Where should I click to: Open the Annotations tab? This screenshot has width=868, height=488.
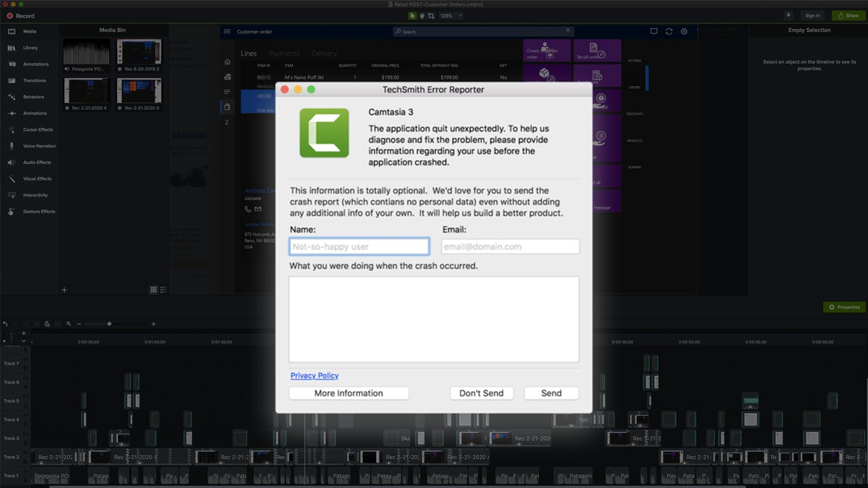[29, 64]
